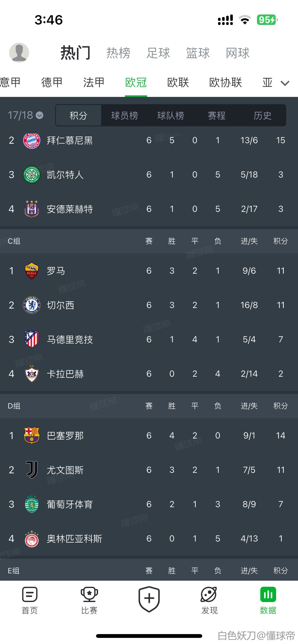This screenshot has width=298, height=644.
Task: Tap the center shield plus button
Action: [x=149, y=599]
